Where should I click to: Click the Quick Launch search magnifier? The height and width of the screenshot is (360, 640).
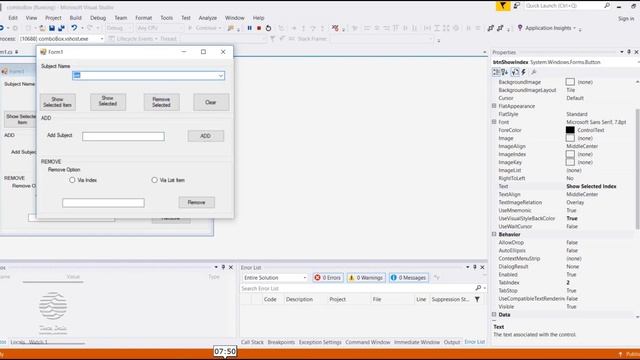607,6
